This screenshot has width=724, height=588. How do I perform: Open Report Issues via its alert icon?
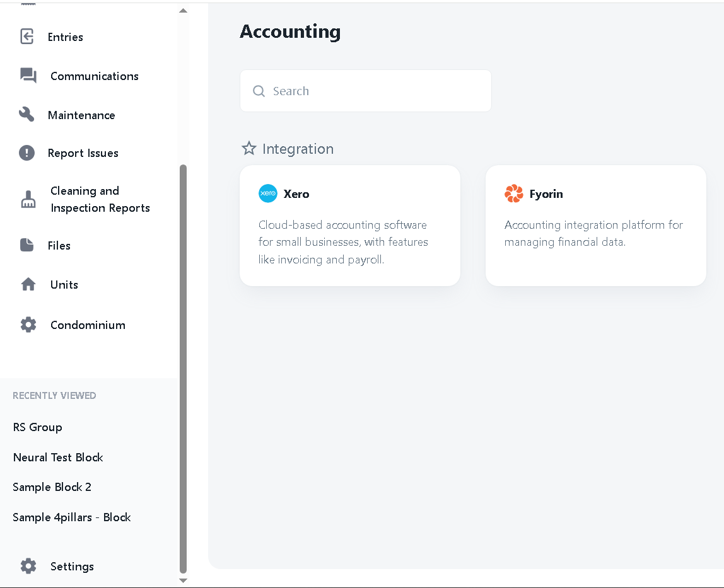coord(26,153)
